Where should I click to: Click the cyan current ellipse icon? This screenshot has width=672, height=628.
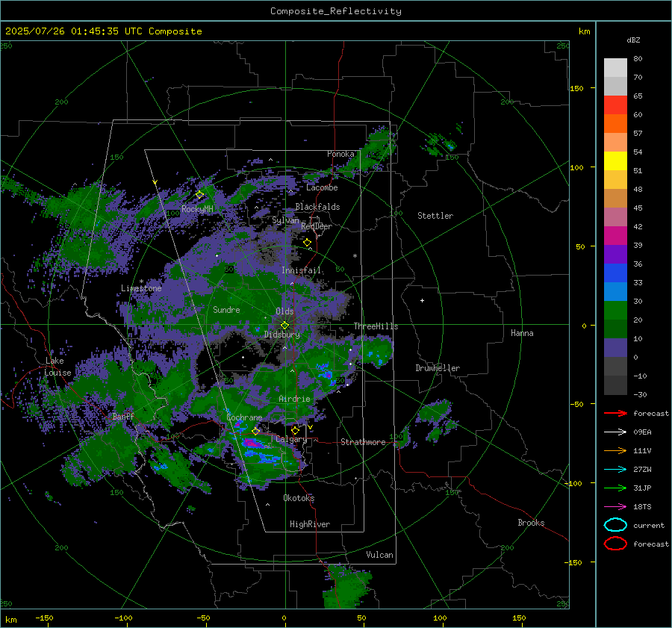(x=615, y=525)
